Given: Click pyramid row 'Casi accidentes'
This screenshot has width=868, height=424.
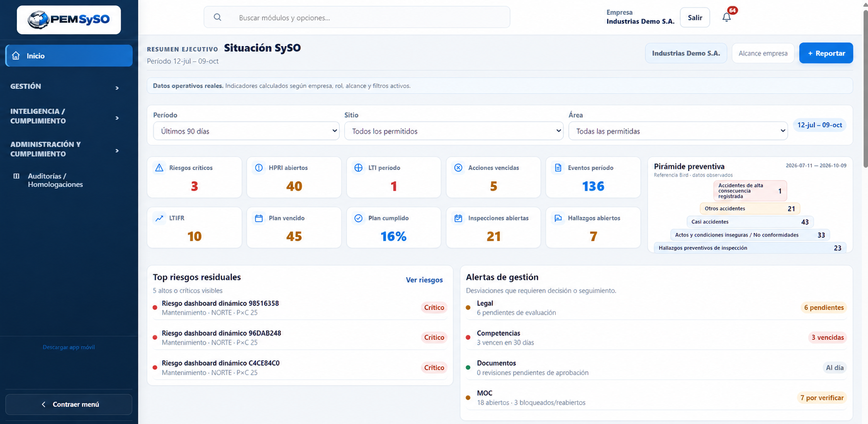Looking at the screenshot, I should [x=750, y=222].
